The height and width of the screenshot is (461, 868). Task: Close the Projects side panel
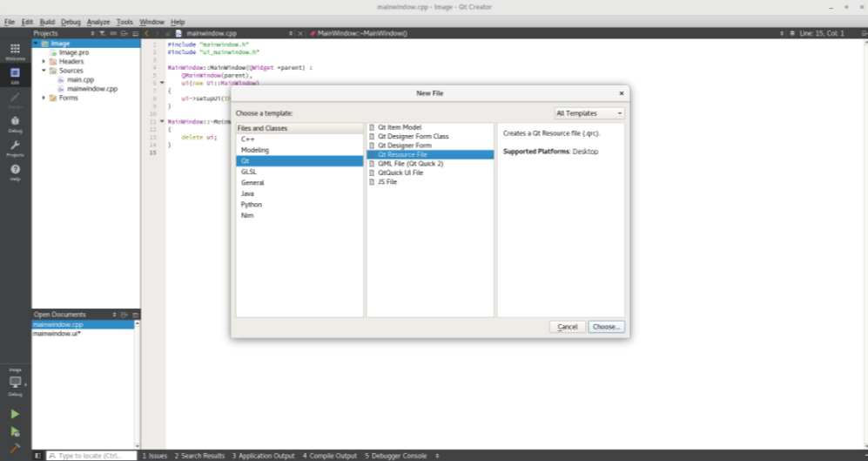click(x=136, y=33)
